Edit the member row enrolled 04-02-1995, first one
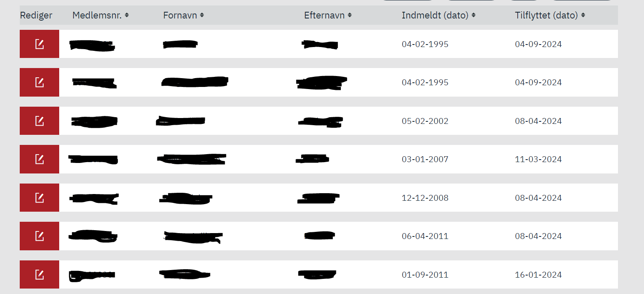Viewport: 644px width, 294px height. pos(39,44)
